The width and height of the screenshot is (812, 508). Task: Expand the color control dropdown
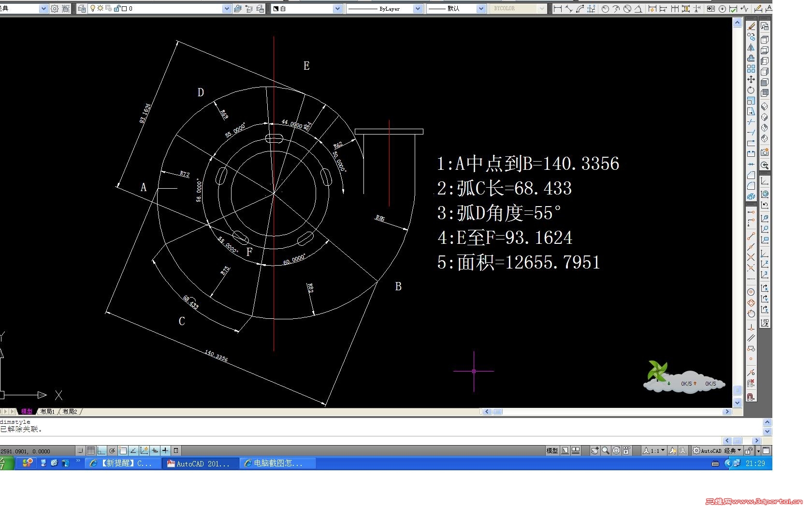point(337,9)
